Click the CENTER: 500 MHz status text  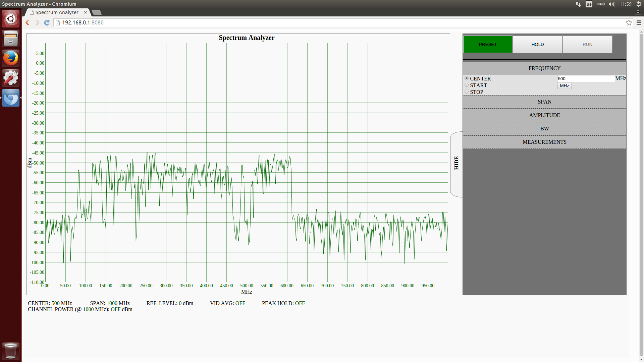(50, 303)
